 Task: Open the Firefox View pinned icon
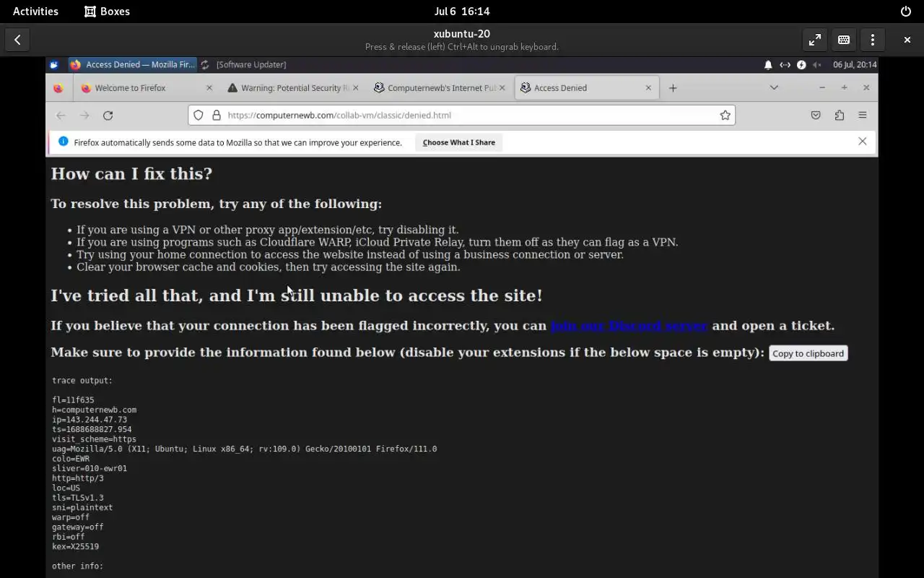pos(58,88)
